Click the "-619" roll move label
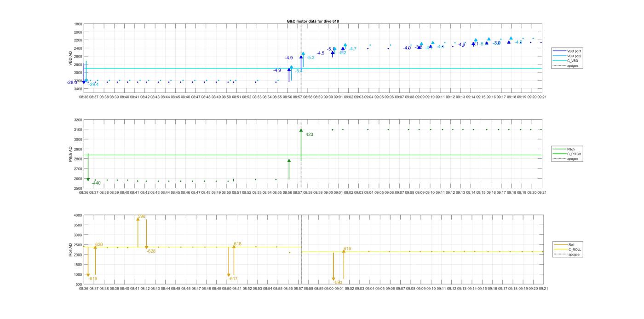This screenshot has height=319, width=644. (x=92, y=279)
